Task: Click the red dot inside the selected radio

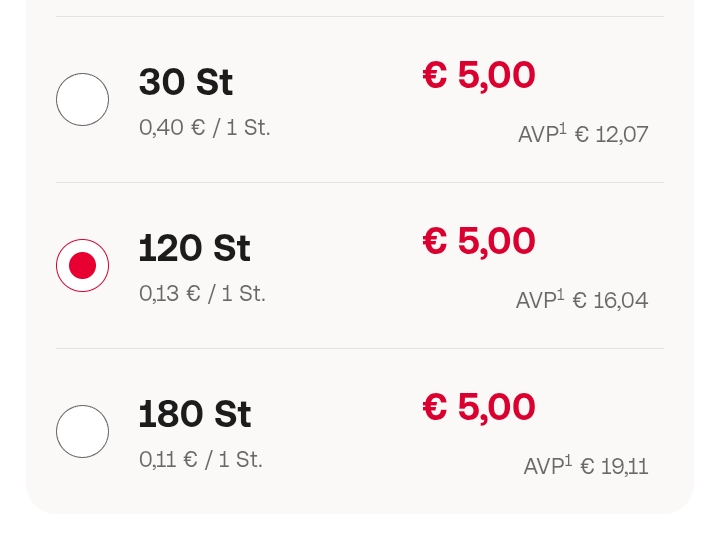Action: [x=82, y=265]
